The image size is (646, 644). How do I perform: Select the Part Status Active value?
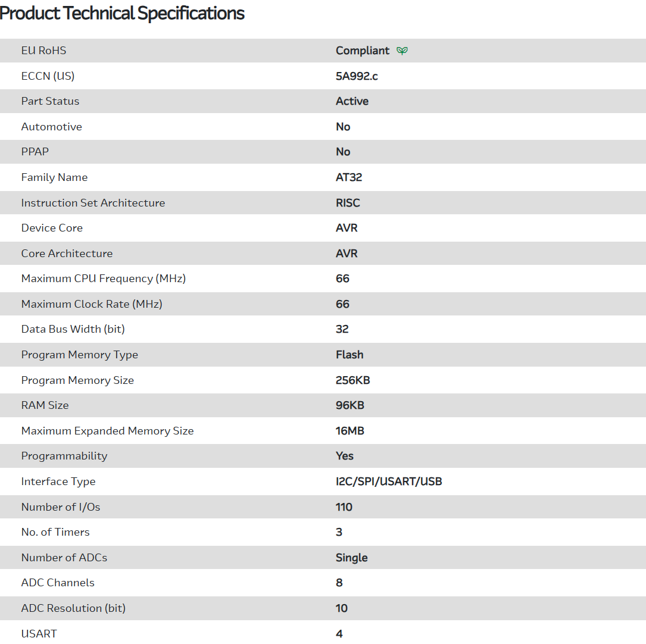(x=352, y=101)
